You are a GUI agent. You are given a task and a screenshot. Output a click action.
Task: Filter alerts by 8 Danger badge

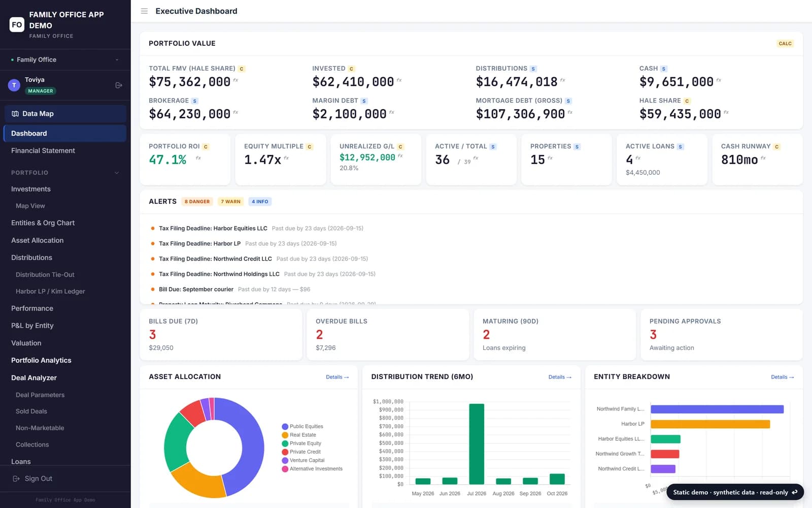[x=197, y=202]
